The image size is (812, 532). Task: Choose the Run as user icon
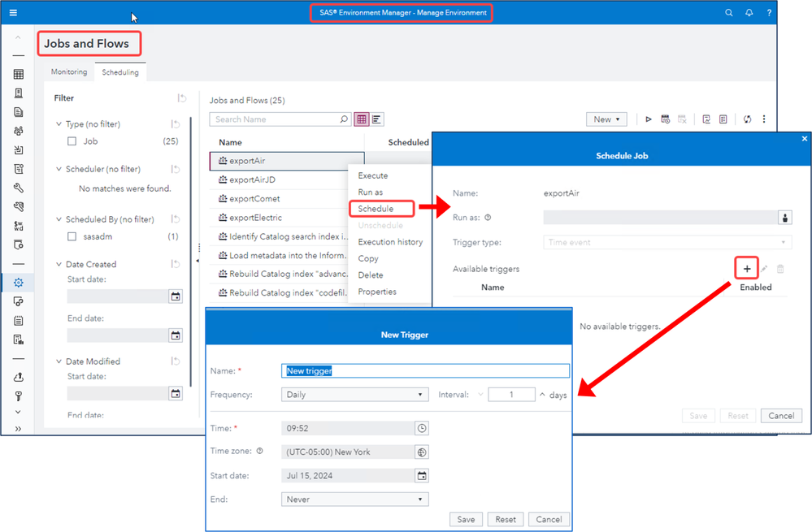coord(785,218)
